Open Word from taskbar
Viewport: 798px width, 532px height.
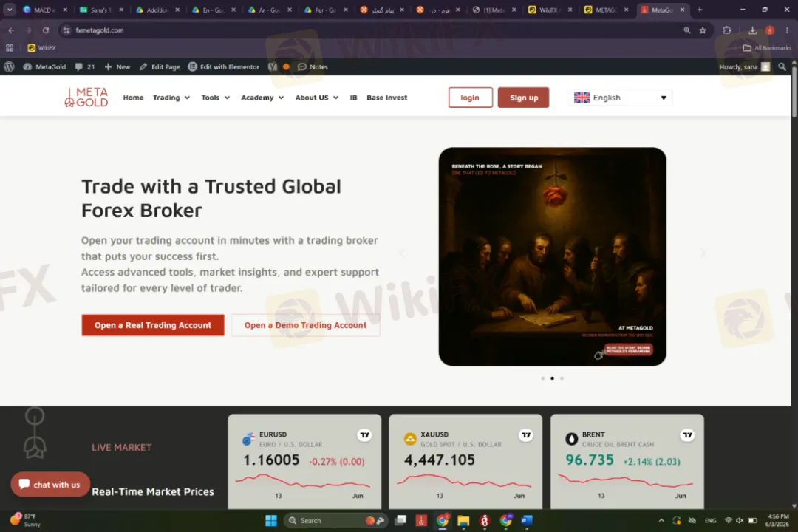(x=527, y=520)
